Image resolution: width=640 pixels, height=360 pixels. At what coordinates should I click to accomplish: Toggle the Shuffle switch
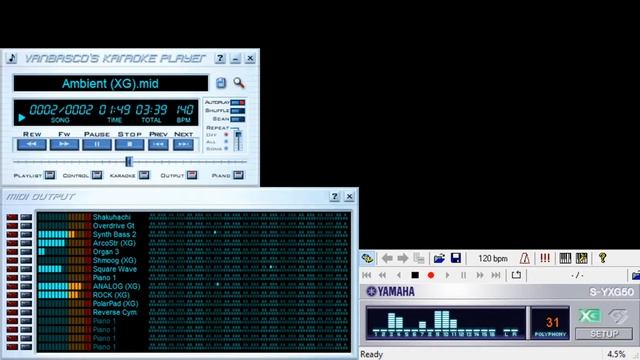pyautogui.click(x=238, y=111)
